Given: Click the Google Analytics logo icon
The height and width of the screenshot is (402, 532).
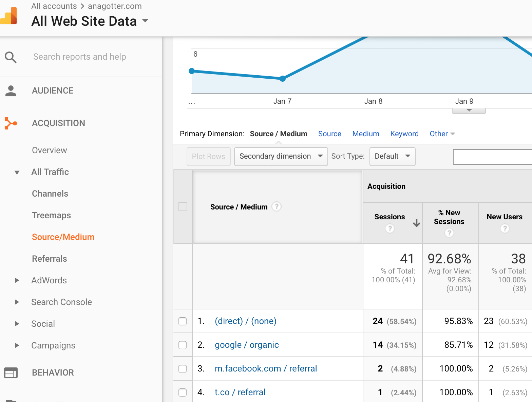Looking at the screenshot, I should click(9, 16).
